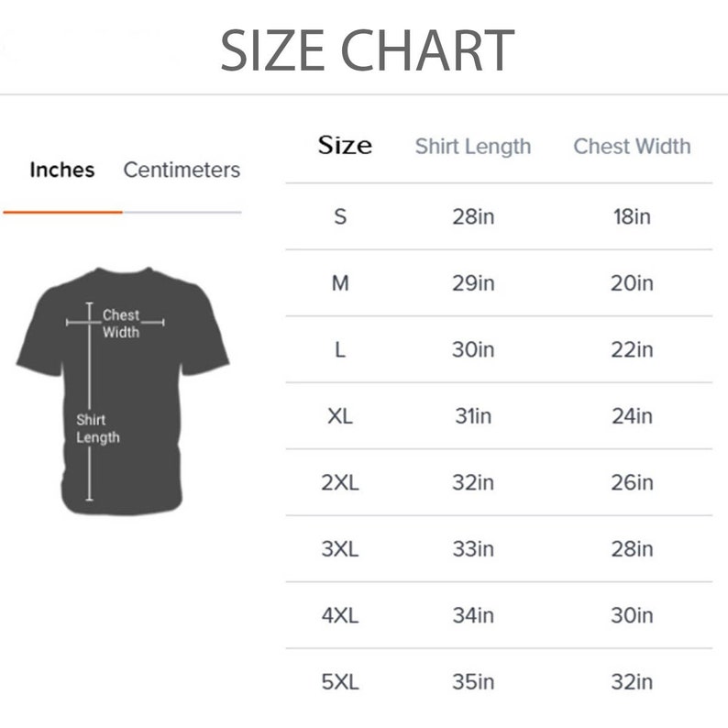Viewport: 728px width, 728px height.
Task: Select the S size row
Action: 499,216
